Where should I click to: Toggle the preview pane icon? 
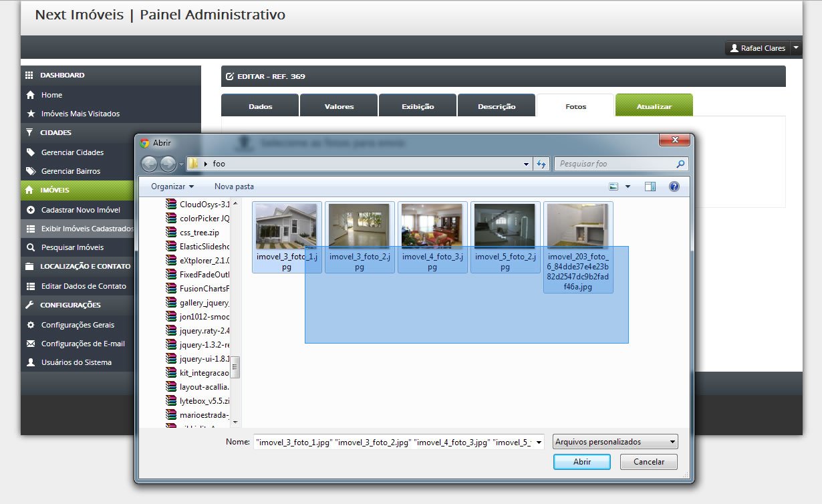point(650,186)
